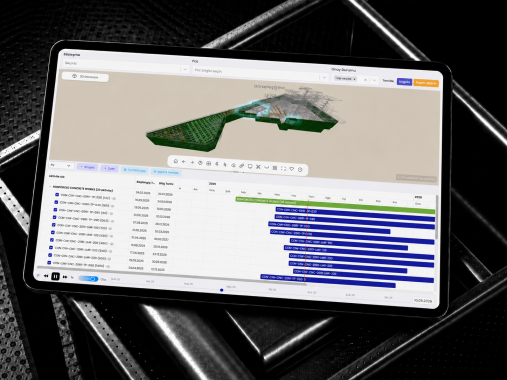Click the first blue Gantt bar under green bar

(355, 214)
